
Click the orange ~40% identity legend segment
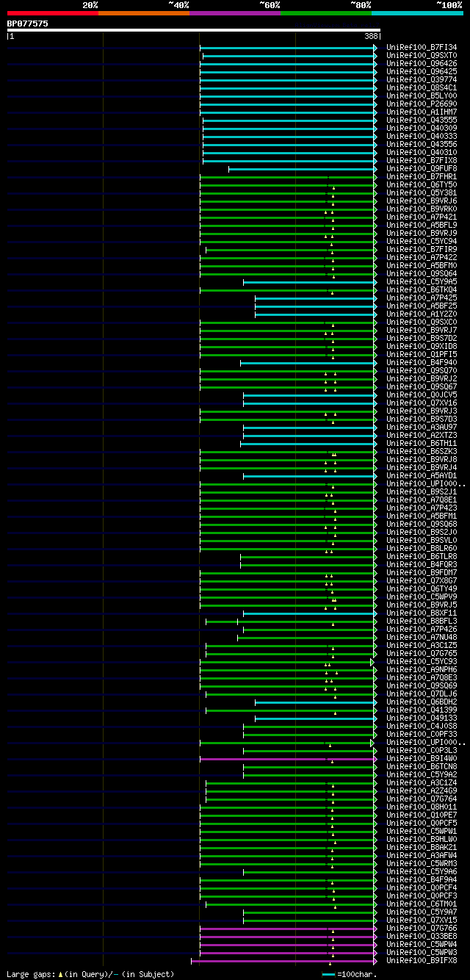pyautogui.click(x=144, y=13)
